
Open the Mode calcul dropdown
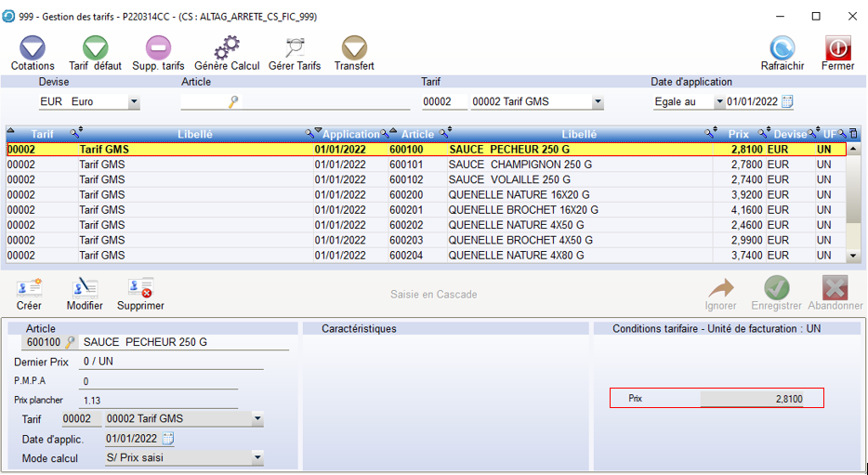coord(257,458)
